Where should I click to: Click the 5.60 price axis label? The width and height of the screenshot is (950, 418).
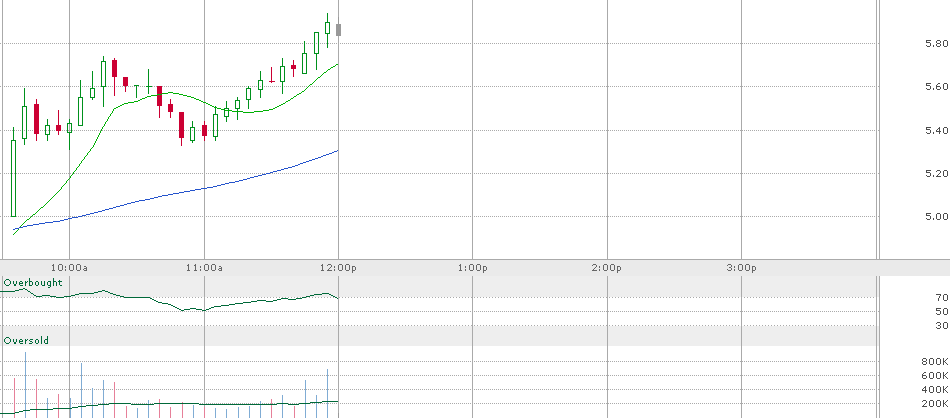tap(937, 87)
